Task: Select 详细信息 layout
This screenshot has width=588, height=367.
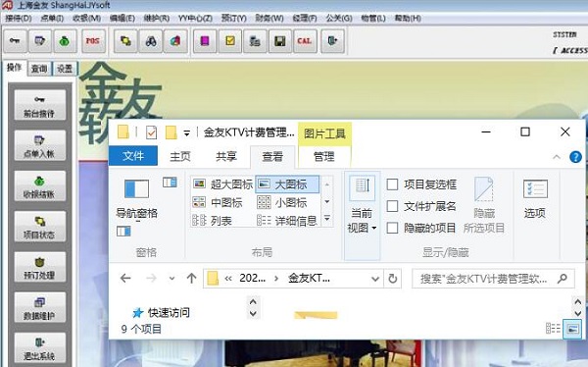Action: point(287,221)
